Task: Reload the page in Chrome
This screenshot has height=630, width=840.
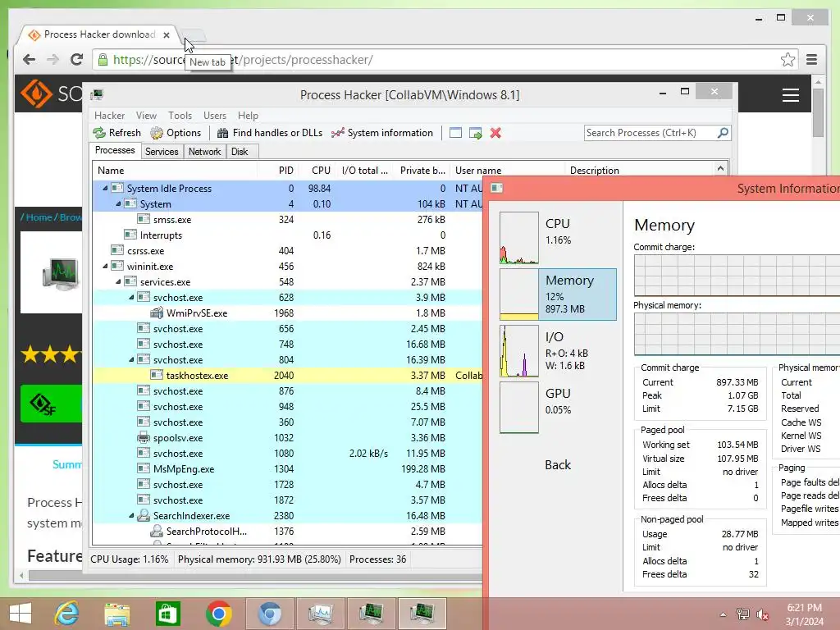Action: click(76, 59)
